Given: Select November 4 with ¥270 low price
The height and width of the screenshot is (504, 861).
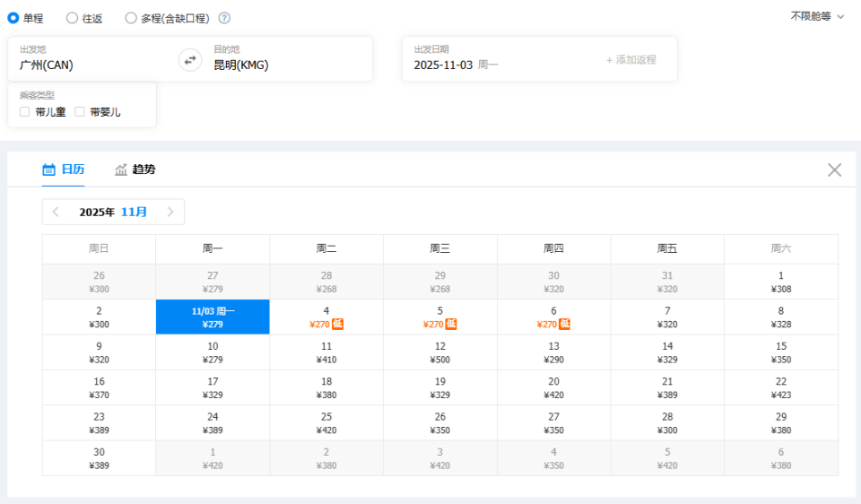Looking at the screenshot, I should (x=326, y=317).
